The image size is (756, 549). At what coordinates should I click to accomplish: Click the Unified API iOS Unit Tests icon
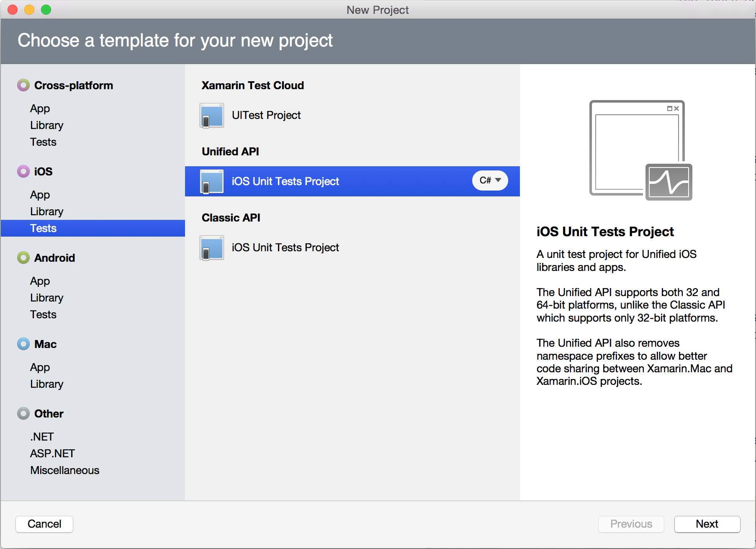point(212,181)
